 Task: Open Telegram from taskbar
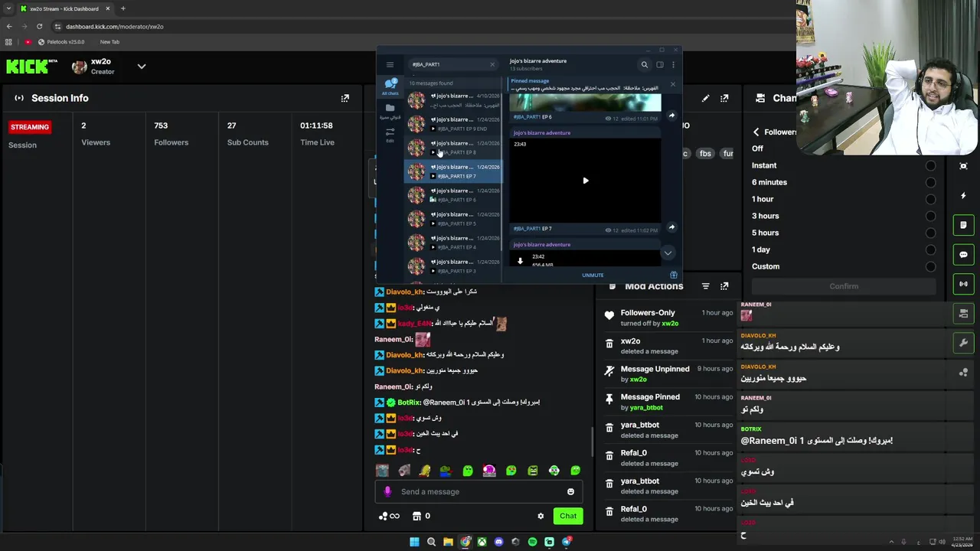(x=566, y=542)
